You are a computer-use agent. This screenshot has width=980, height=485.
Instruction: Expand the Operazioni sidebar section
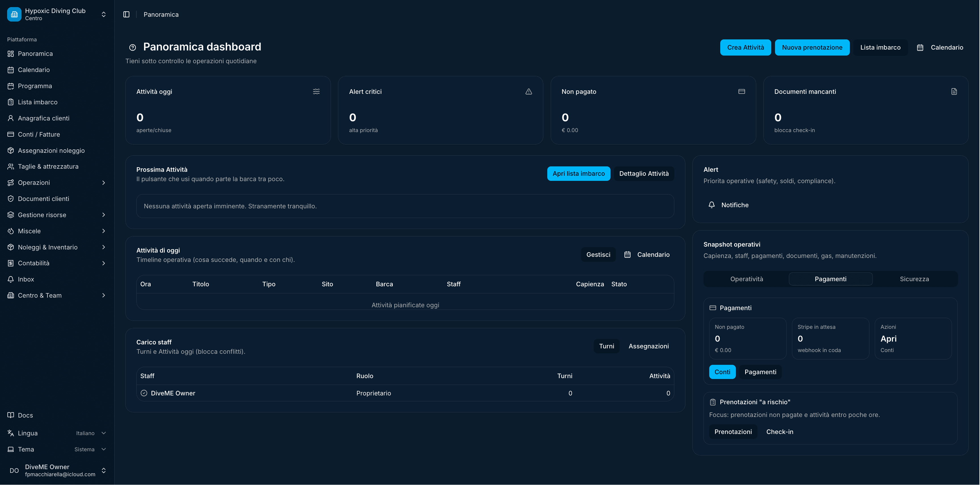pyautogui.click(x=57, y=183)
